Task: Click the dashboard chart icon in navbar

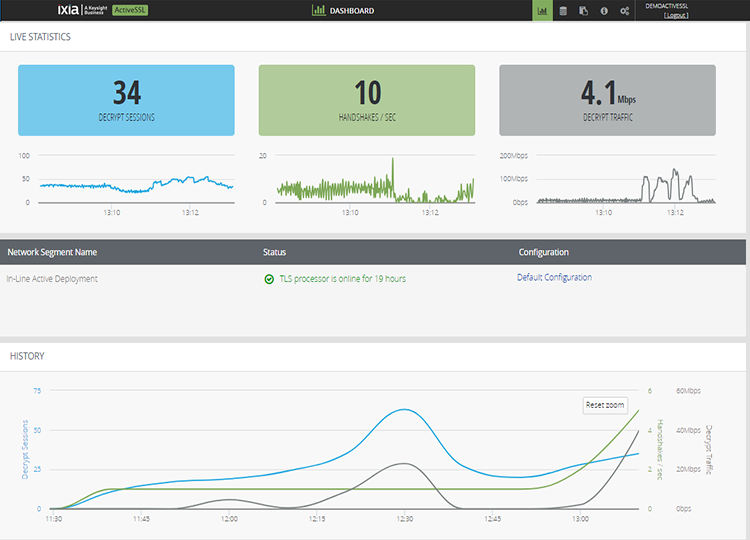Action: click(542, 11)
